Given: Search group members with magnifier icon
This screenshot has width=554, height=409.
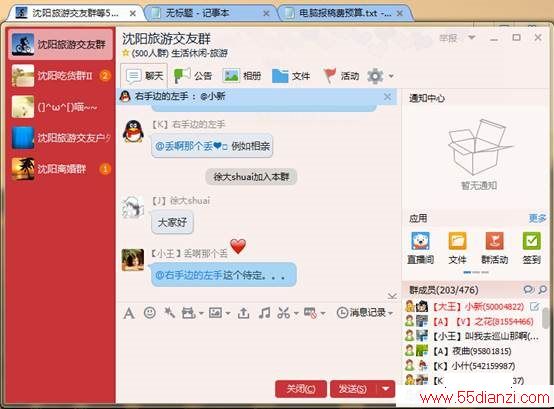Looking at the screenshot, I should 543,290.
